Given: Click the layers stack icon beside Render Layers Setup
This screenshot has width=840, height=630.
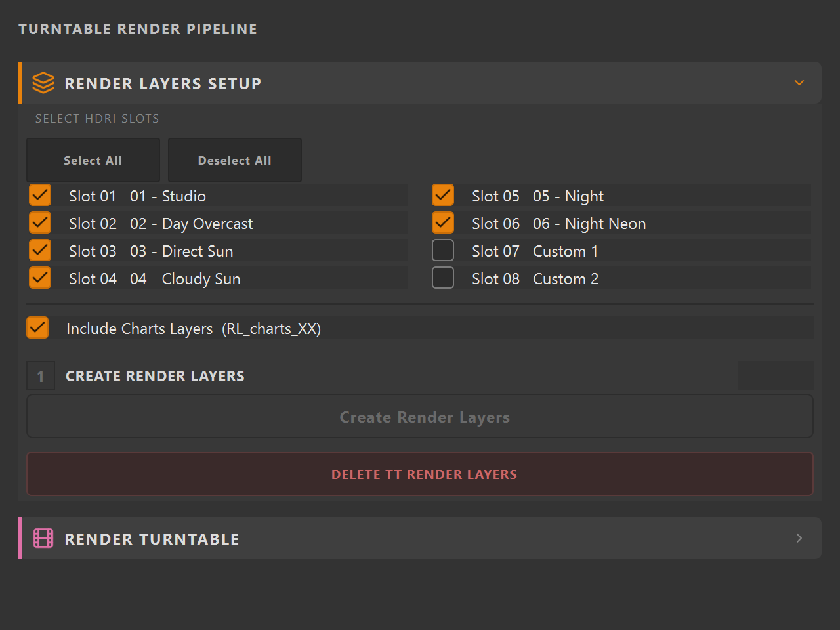Looking at the screenshot, I should tap(43, 83).
